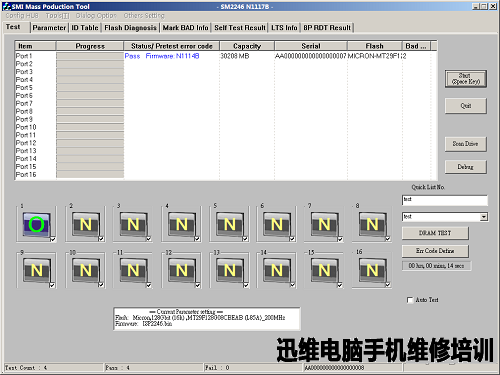Click port 10 N status icon

pos(86,270)
